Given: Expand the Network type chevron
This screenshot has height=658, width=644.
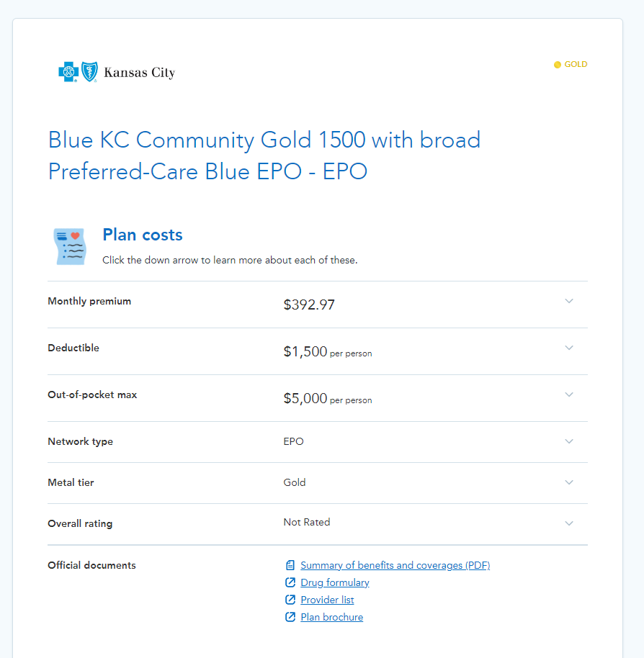Looking at the screenshot, I should pos(569,441).
